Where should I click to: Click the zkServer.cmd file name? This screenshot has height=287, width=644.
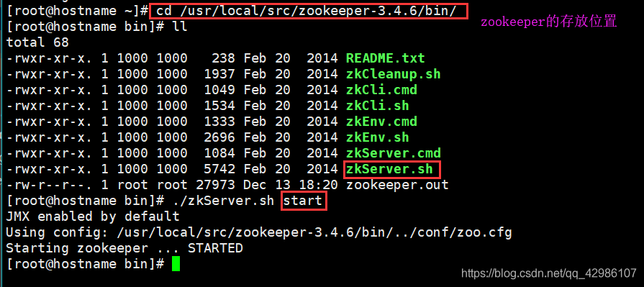(394, 153)
